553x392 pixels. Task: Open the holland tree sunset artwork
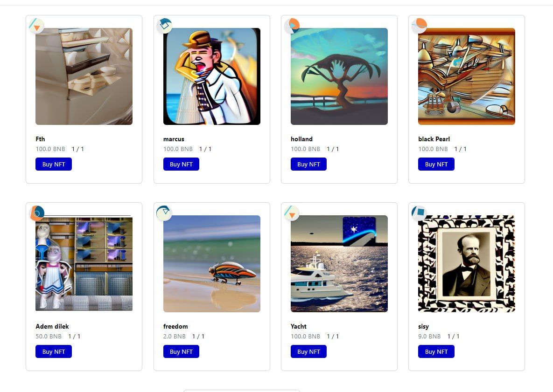click(339, 76)
